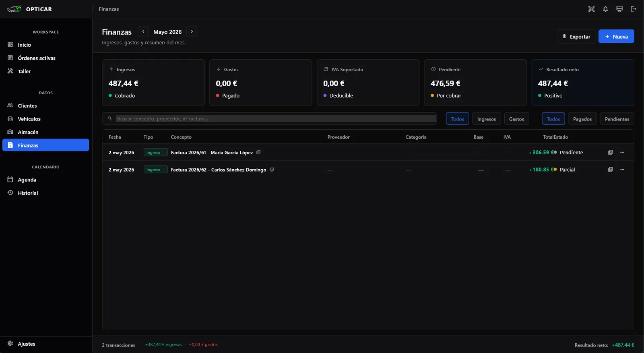Image resolution: width=644 pixels, height=353 pixels.
Task: Open Taller section
Action: coord(46,71)
